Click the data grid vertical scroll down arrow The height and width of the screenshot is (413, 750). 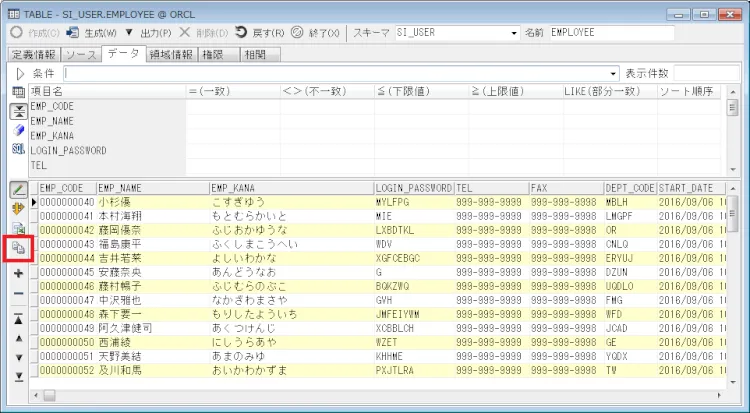[733, 382]
